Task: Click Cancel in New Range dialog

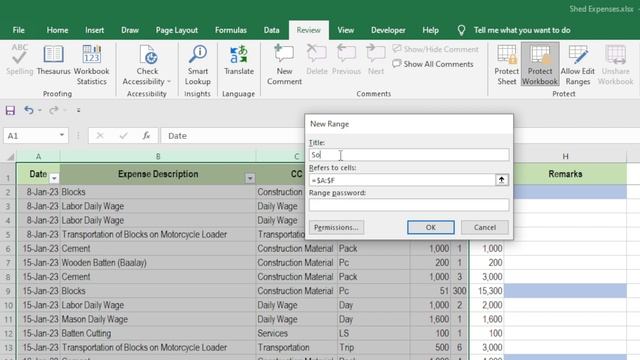Action: pos(485,227)
